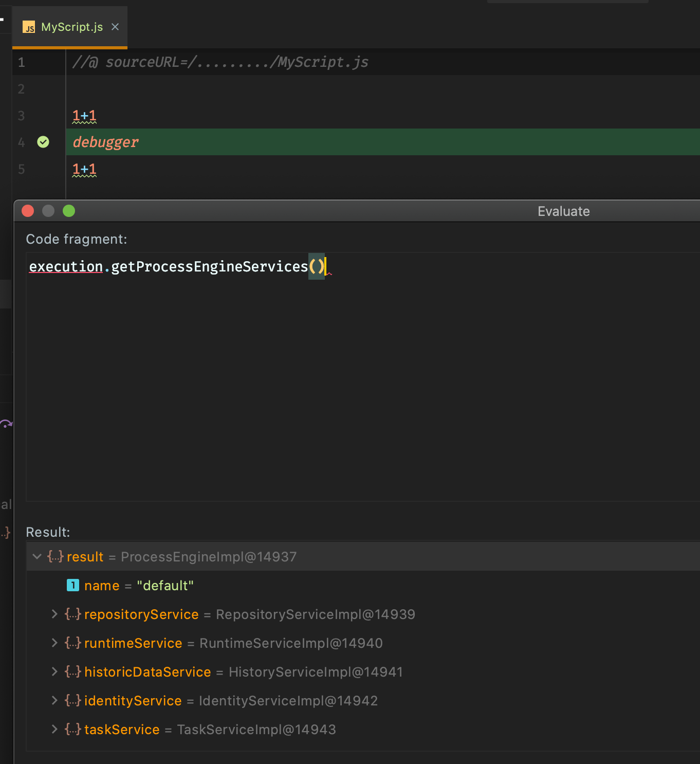Expand the repositoryService node
700x764 pixels.
[54, 614]
